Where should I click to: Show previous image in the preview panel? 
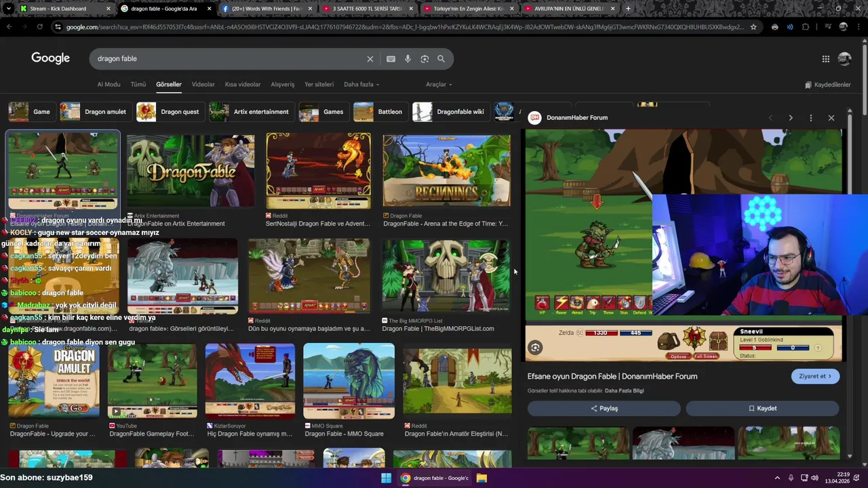coord(770,118)
